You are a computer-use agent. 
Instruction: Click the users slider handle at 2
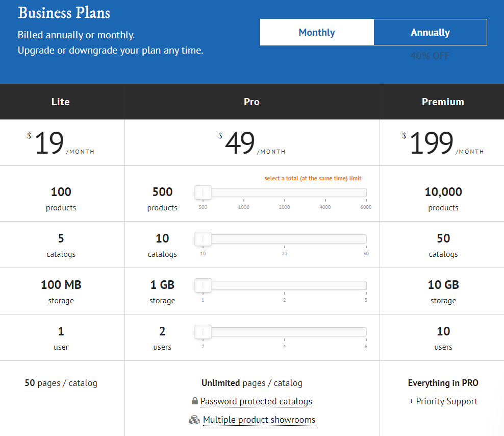tap(203, 331)
